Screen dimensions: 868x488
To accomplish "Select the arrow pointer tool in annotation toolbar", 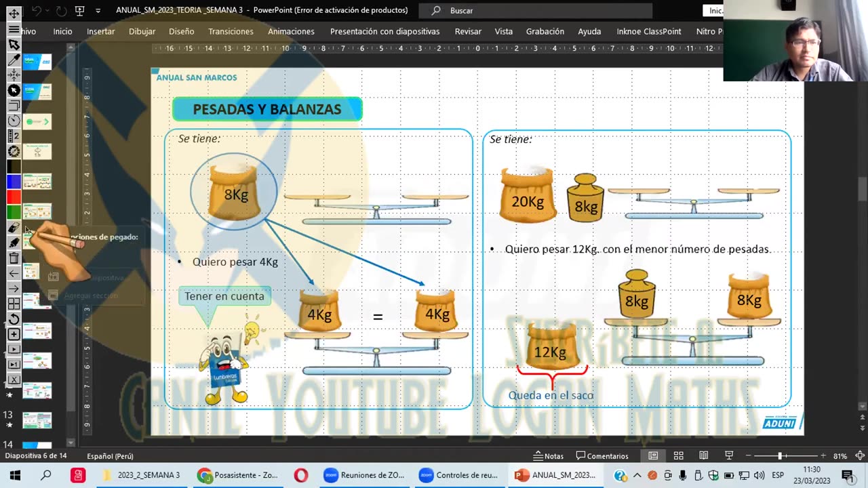I will [14, 45].
